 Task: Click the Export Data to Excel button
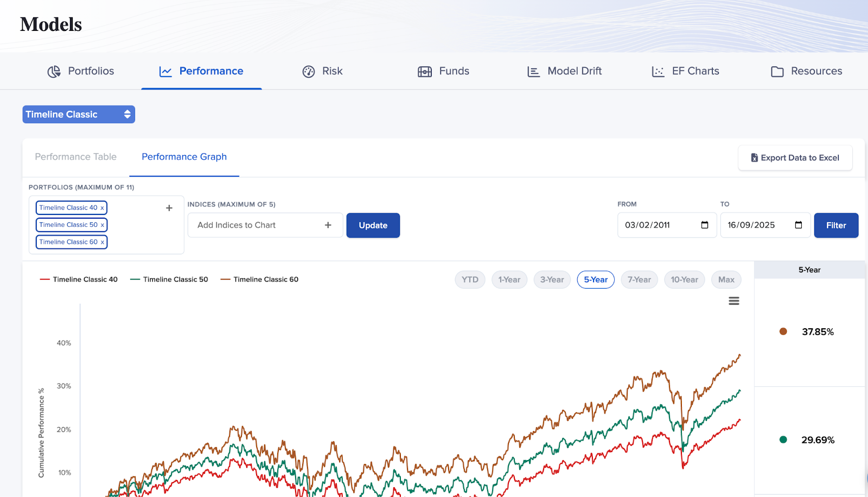pos(795,158)
